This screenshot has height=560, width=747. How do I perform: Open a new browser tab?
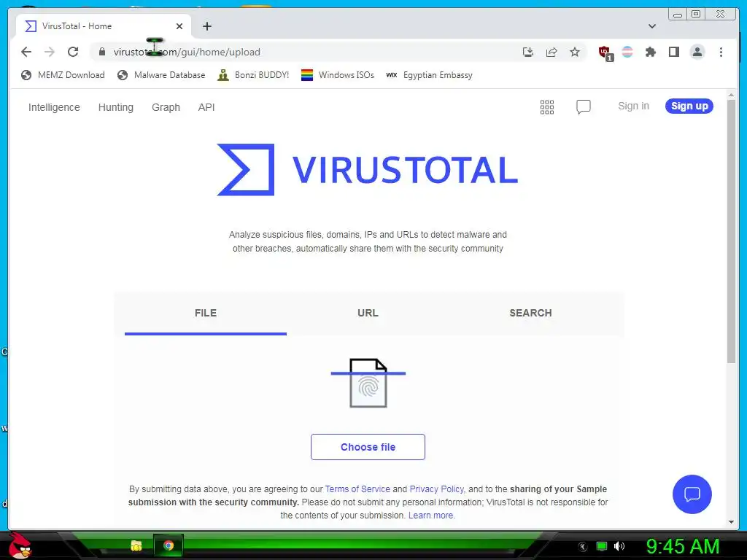[x=206, y=26]
